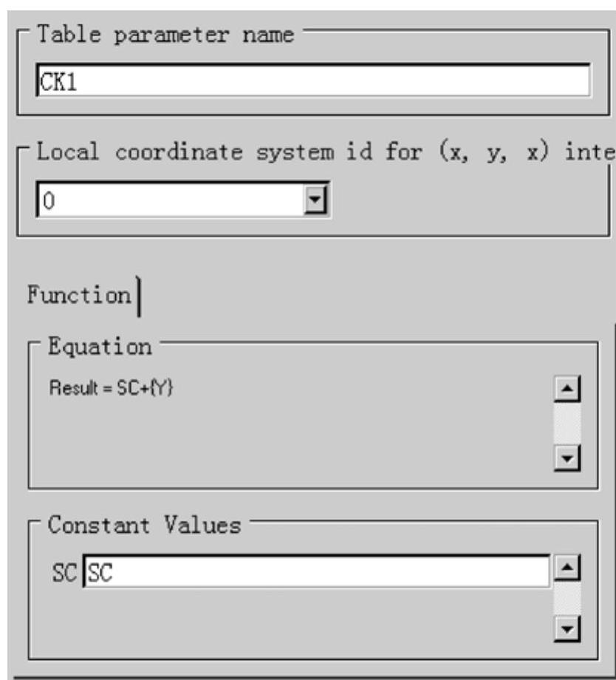Image resolution: width=616 pixels, height=680 pixels.
Task: Click the Constant Values scrollbar track
Action: point(567,598)
